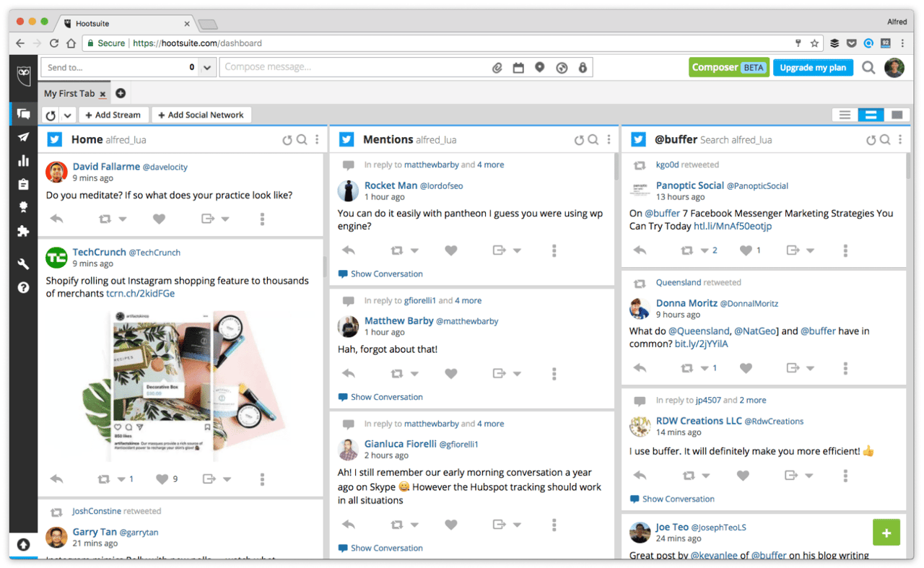Open send-to dropdown on Gianluca Fiorelli's tweet
This screenshot has height=568, width=924.
[517, 525]
